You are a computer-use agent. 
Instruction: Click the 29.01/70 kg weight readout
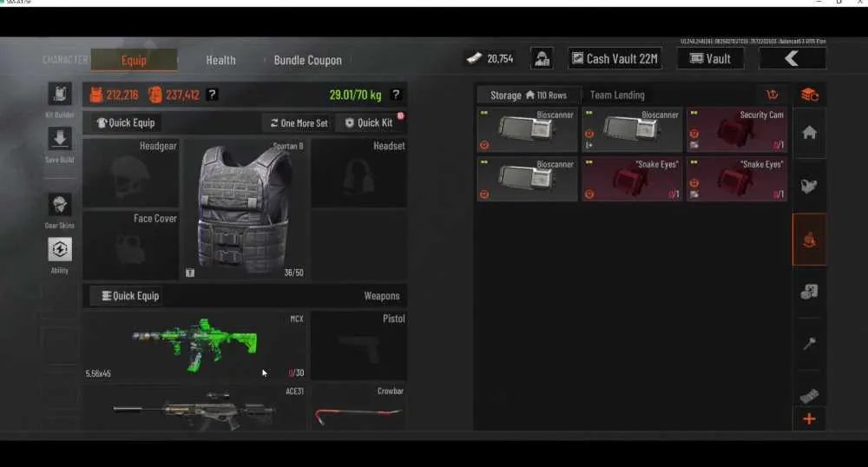point(355,95)
